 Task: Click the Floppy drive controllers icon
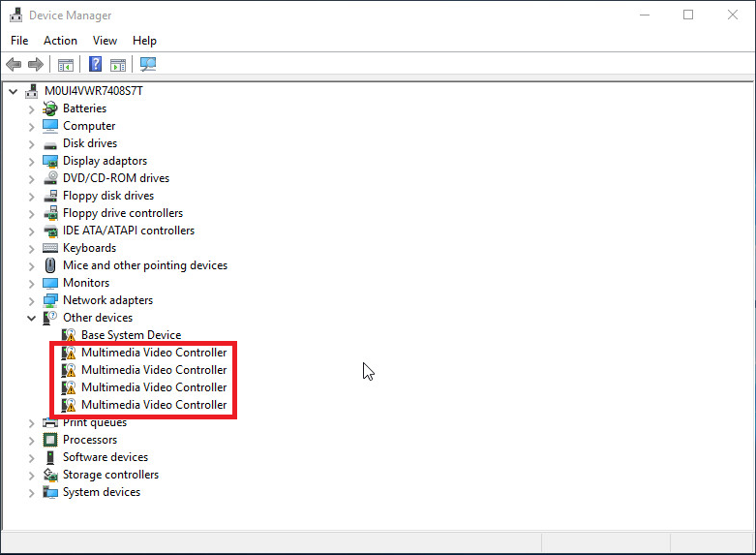[50, 213]
